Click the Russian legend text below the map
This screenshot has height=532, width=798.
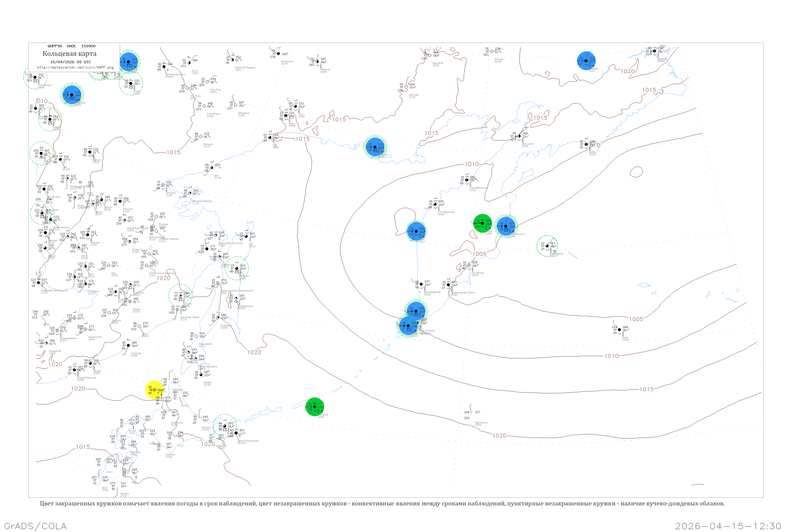tap(382, 504)
